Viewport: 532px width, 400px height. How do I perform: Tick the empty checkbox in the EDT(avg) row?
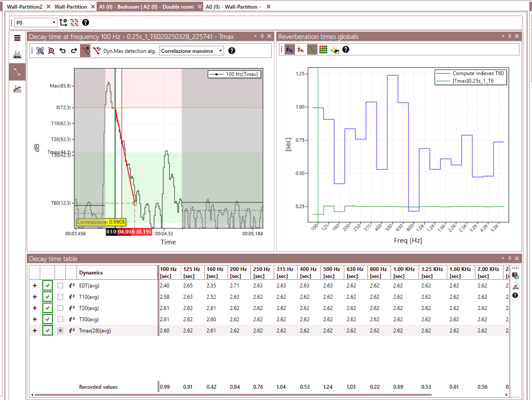[61, 285]
